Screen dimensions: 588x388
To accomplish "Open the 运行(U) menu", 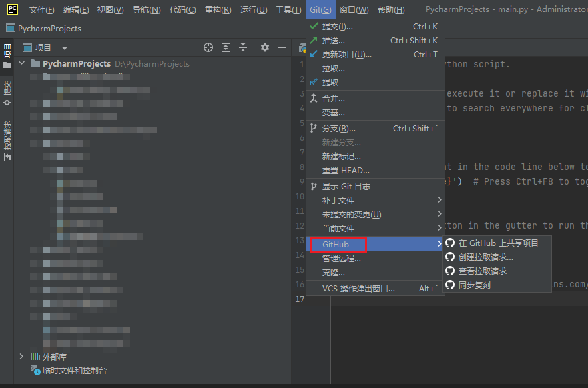I will [x=254, y=10].
